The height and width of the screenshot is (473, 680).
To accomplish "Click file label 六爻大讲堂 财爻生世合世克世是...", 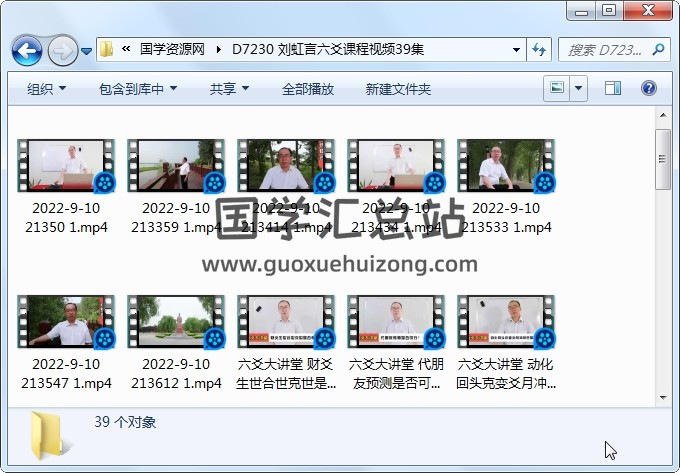I will [x=286, y=374].
